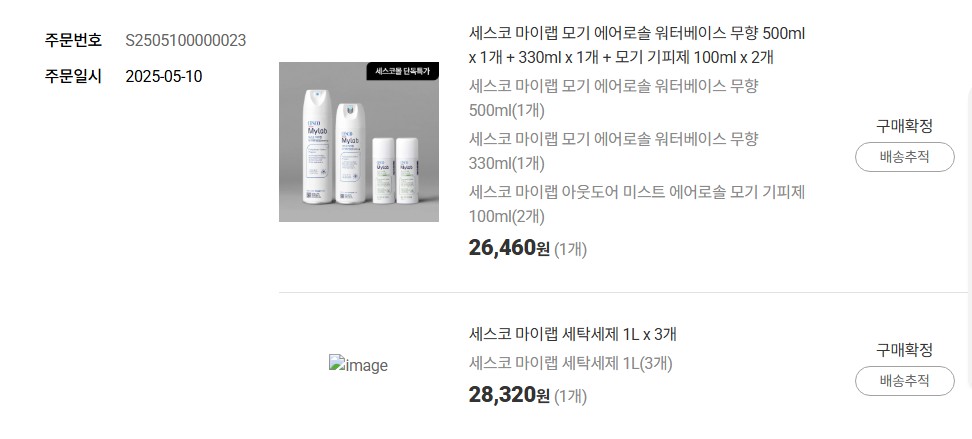Click the 세스코몰 단독특가 badge on thumbnail

pyautogui.click(x=402, y=71)
